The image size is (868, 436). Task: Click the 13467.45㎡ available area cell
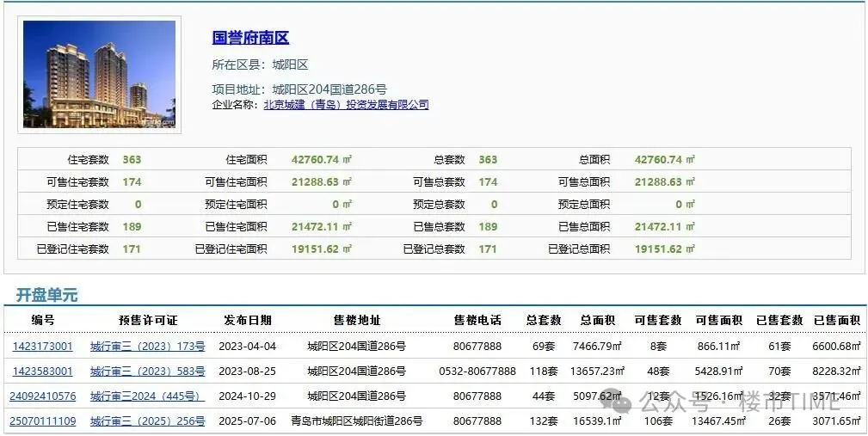[718, 421]
